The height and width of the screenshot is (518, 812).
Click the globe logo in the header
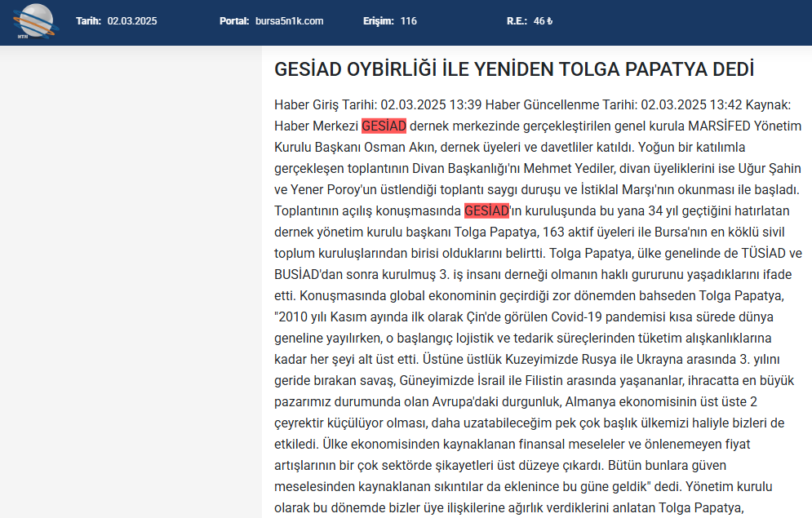[x=35, y=21]
